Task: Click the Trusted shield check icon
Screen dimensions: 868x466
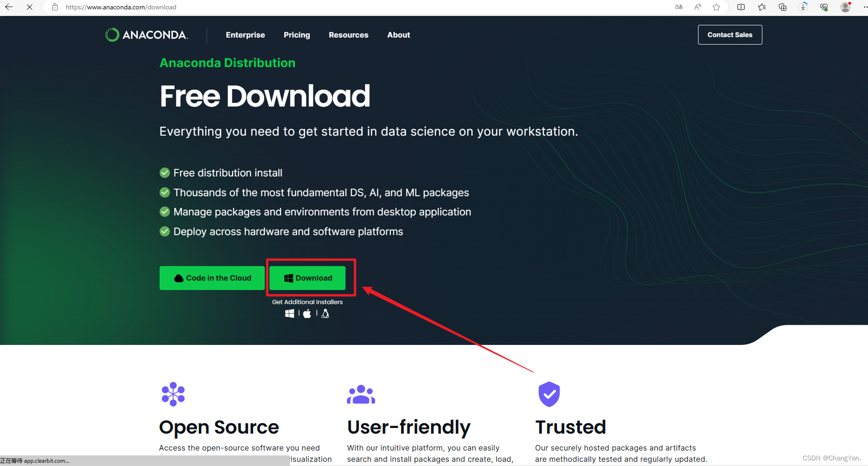Action: 549,394
